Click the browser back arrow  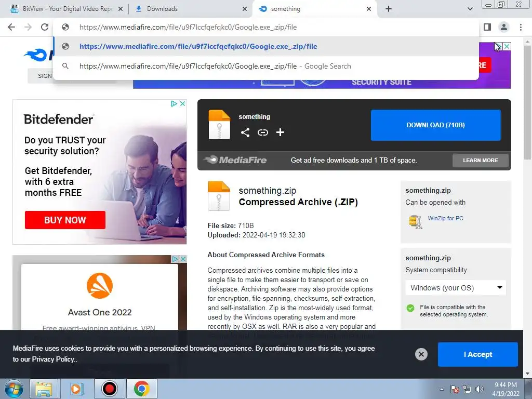11,27
